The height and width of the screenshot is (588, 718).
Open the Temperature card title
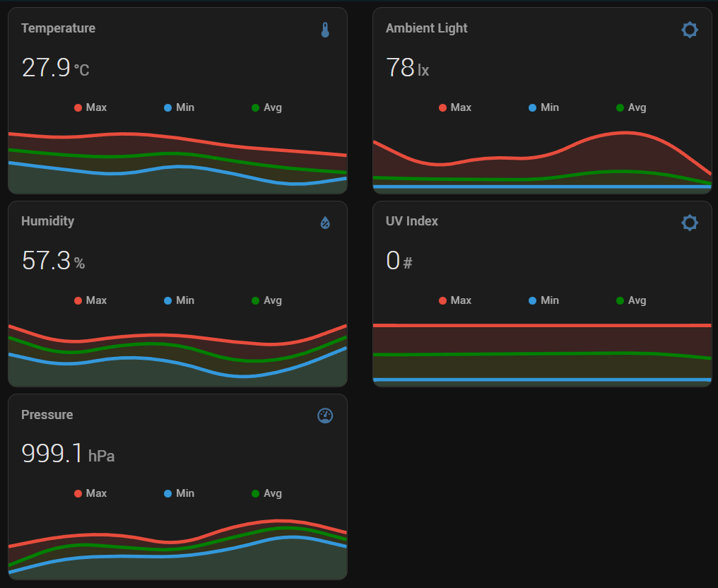(58, 28)
